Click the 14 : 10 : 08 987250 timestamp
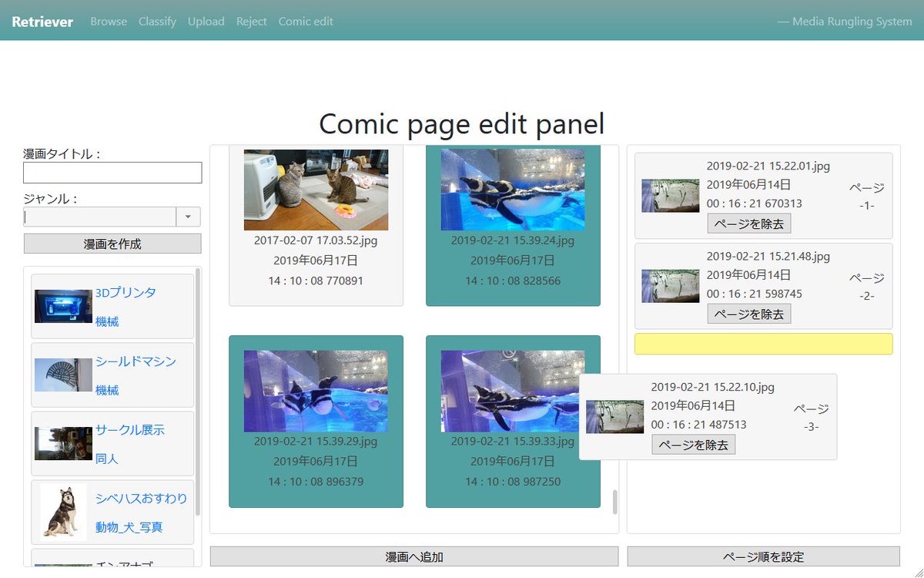This screenshot has width=924, height=578. (513, 482)
